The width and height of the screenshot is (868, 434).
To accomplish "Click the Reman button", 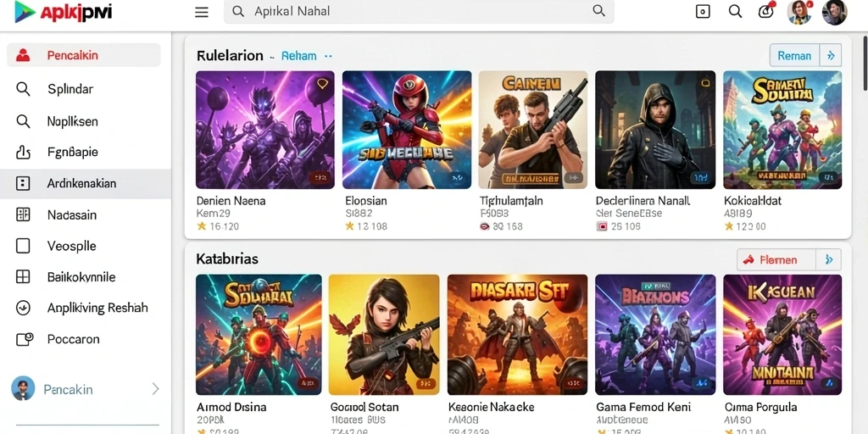I will point(794,55).
